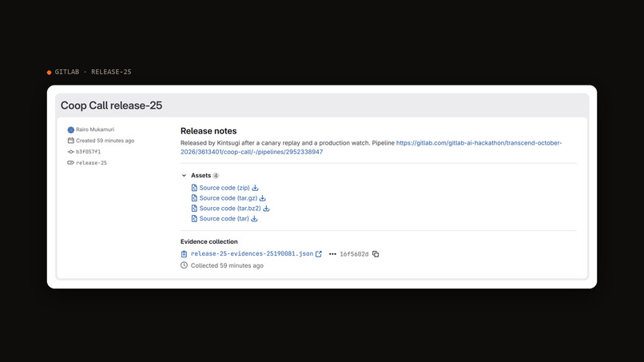
Task: Click download icon next to Source code (tar)
Action: [254, 219]
